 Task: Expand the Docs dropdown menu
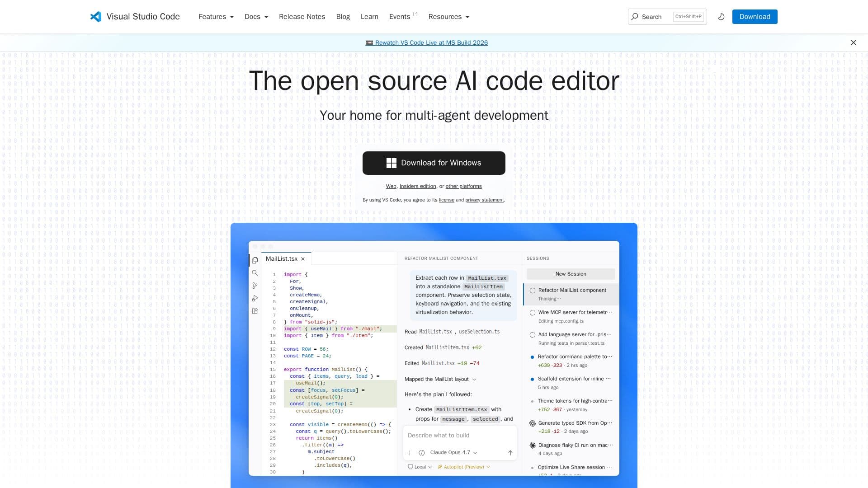[256, 17]
